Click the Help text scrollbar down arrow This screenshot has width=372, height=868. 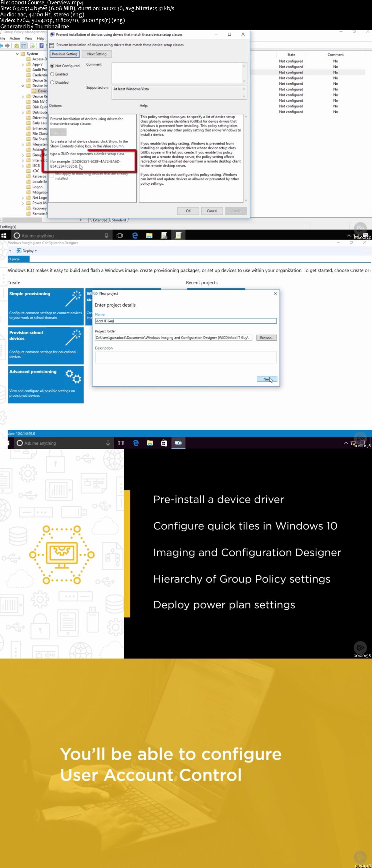[246, 200]
